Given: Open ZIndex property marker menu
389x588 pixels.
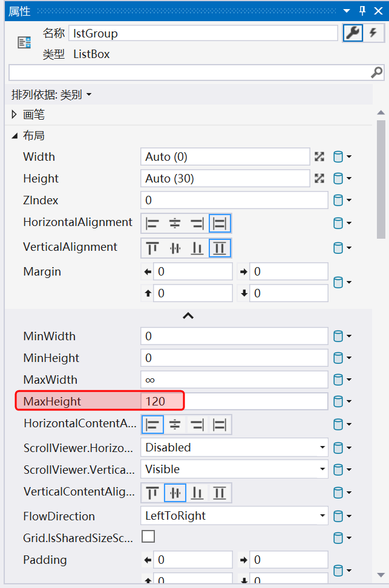Looking at the screenshot, I should pos(342,201).
